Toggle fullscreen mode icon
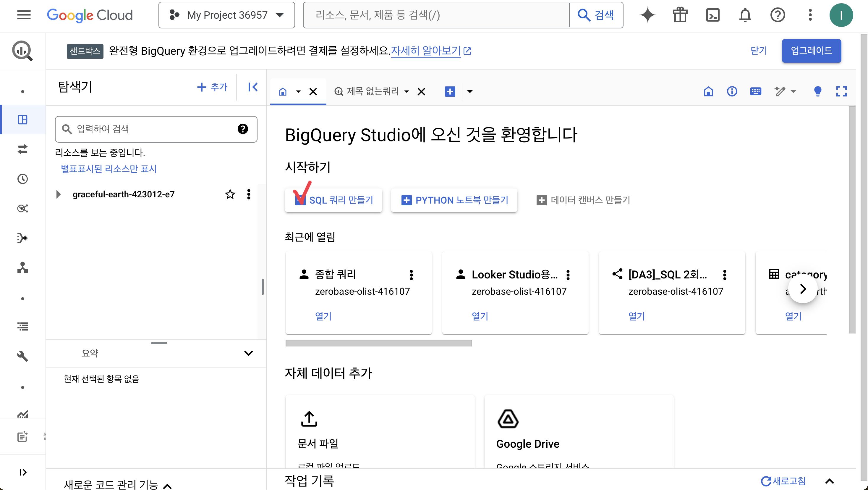This screenshot has width=868, height=490. tap(841, 91)
